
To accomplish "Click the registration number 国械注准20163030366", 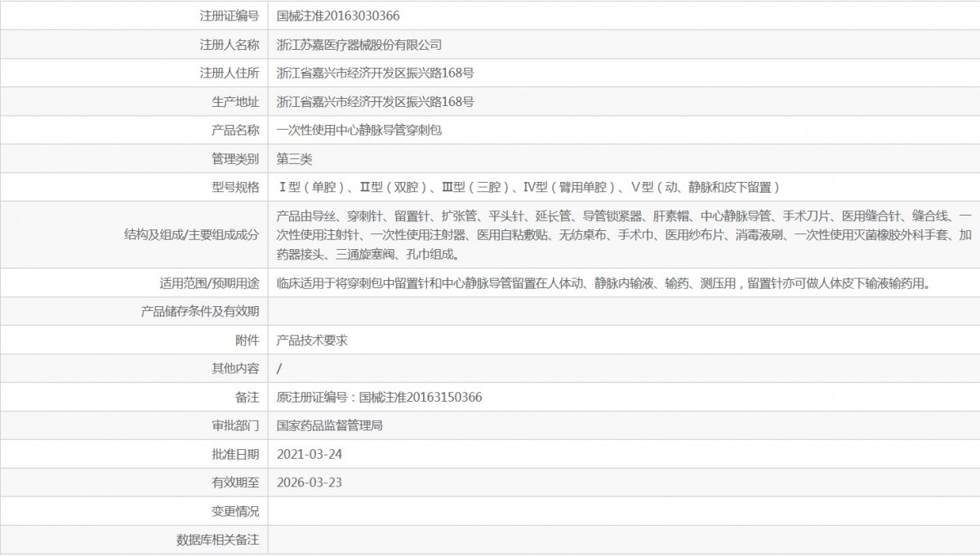I will [x=338, y=16].
